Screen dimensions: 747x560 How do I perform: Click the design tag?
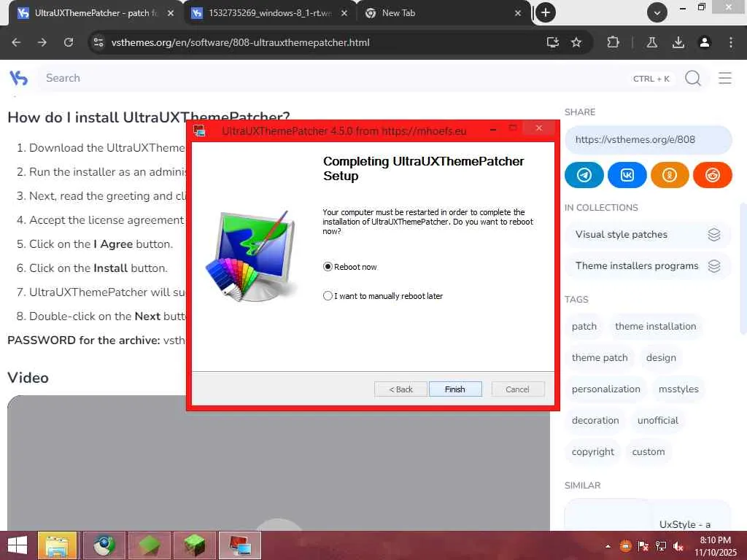point(661,357)
